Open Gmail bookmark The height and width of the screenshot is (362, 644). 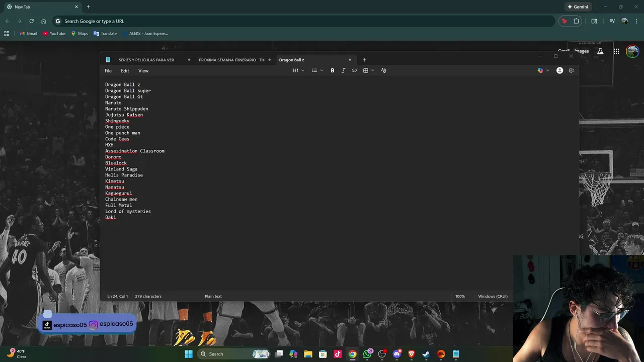pyautogui.click(x=28, y=33)
